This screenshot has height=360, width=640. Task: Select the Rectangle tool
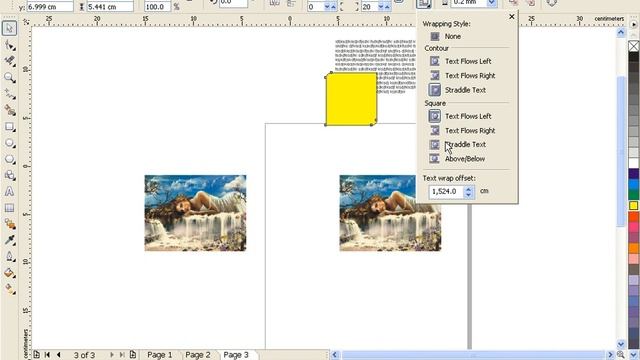(9, 127)
